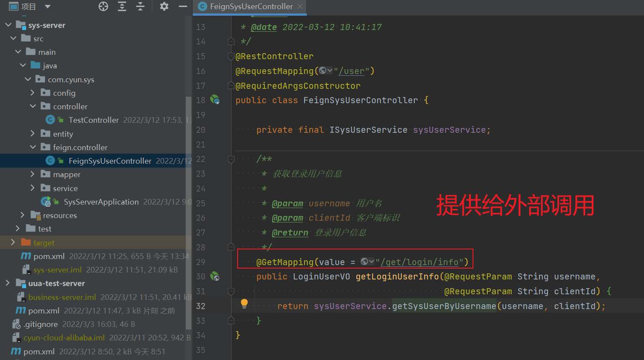Click the config package folder icon
Screen dimensions: 644x360
(x=45, y=93)
